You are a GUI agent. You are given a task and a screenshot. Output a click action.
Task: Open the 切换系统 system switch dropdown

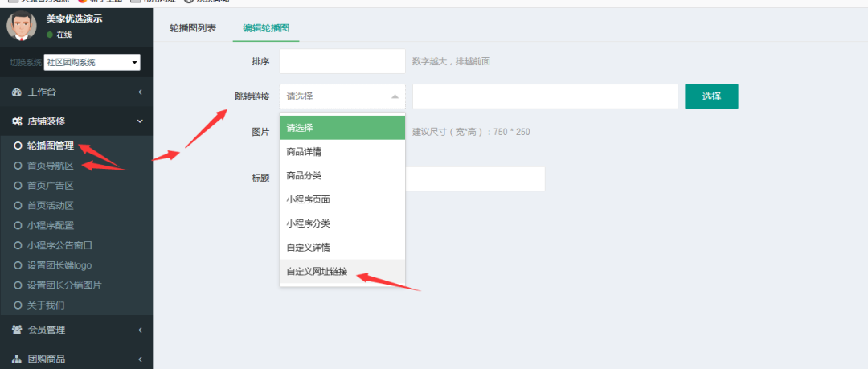92,62
